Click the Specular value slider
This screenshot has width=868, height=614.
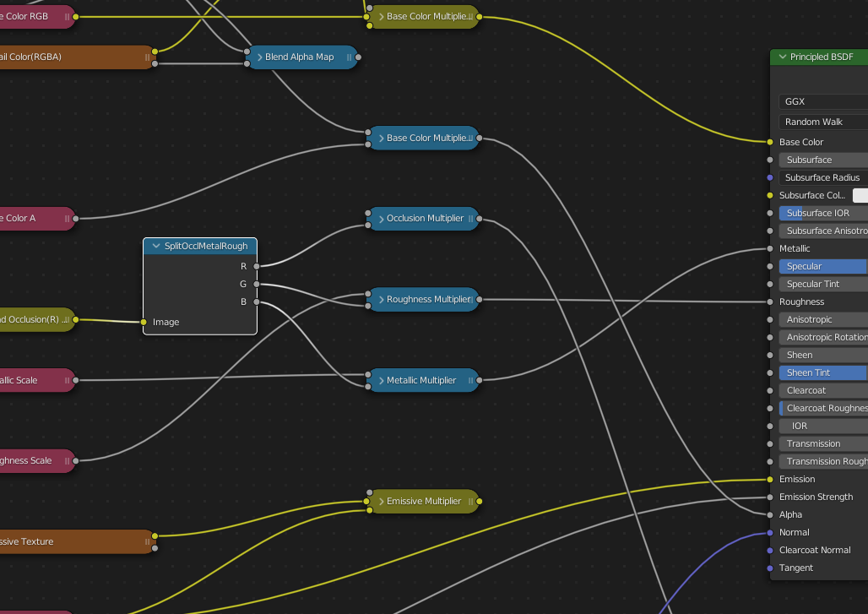(x=822, y=266)
